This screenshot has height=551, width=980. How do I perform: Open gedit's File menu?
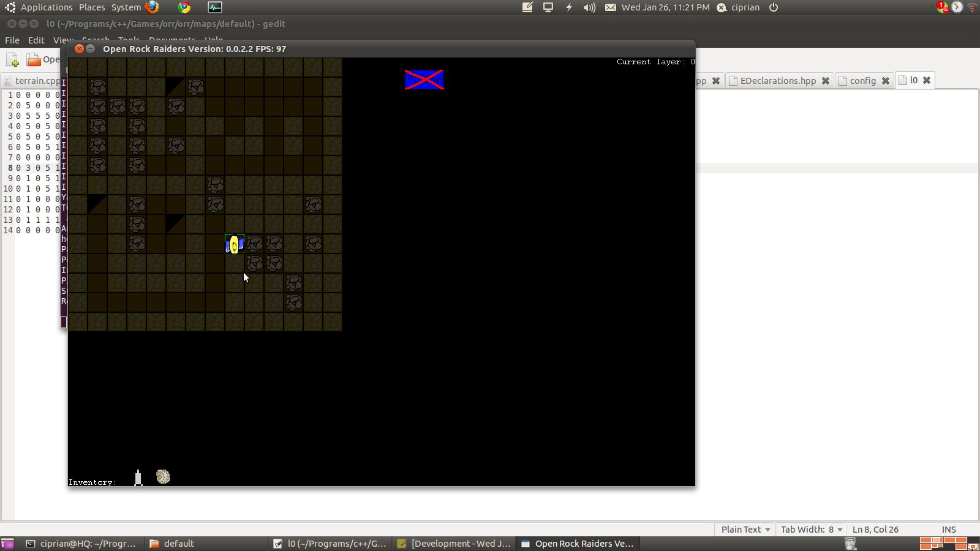pyautogui.click(x=12, y=40)
